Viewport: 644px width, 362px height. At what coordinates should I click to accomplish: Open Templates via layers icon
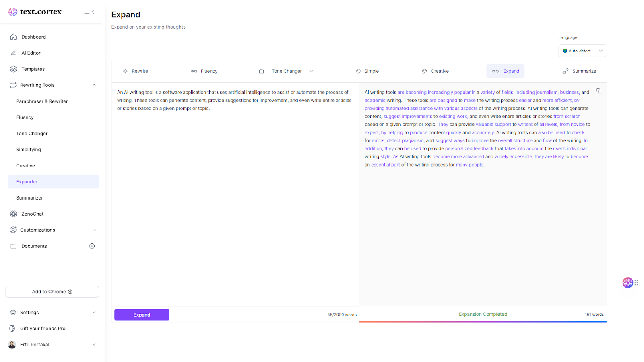pyautogui.click(x=13, y=69)
